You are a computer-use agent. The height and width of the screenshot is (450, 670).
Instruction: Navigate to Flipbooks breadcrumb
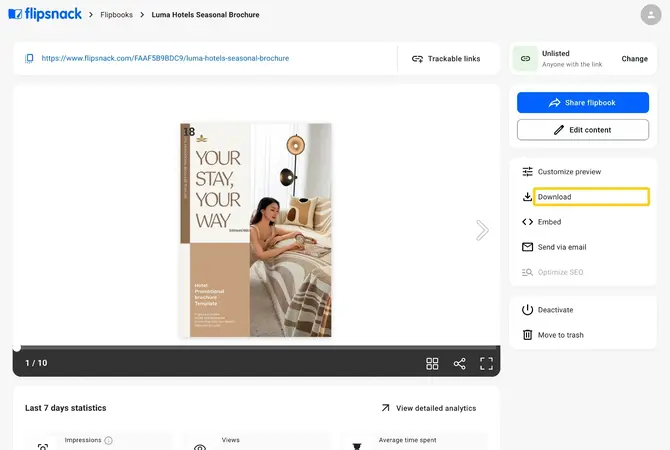click(x=116, y=15)
